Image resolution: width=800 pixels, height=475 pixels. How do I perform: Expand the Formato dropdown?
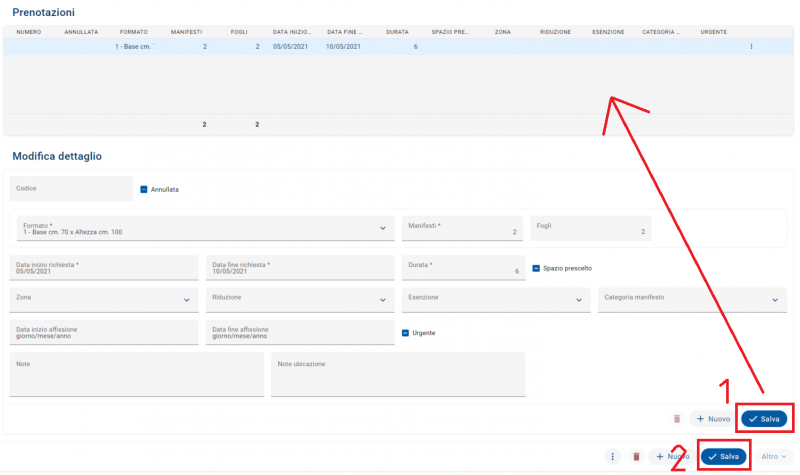(x=382, y=229)
